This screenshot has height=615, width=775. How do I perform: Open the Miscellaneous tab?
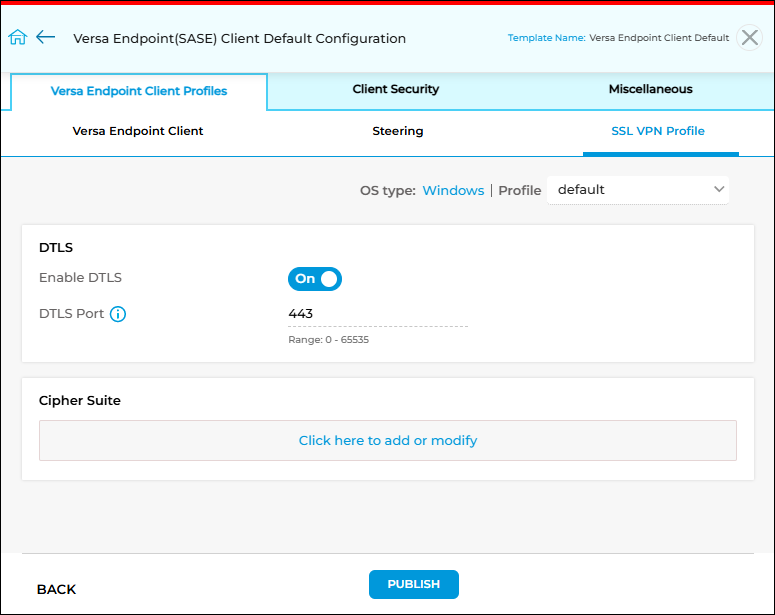(650, 89)
